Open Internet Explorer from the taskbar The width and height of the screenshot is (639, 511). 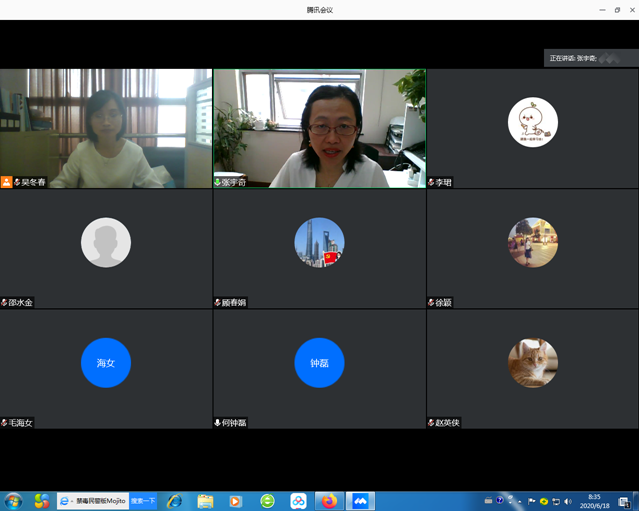click(174, 500)
